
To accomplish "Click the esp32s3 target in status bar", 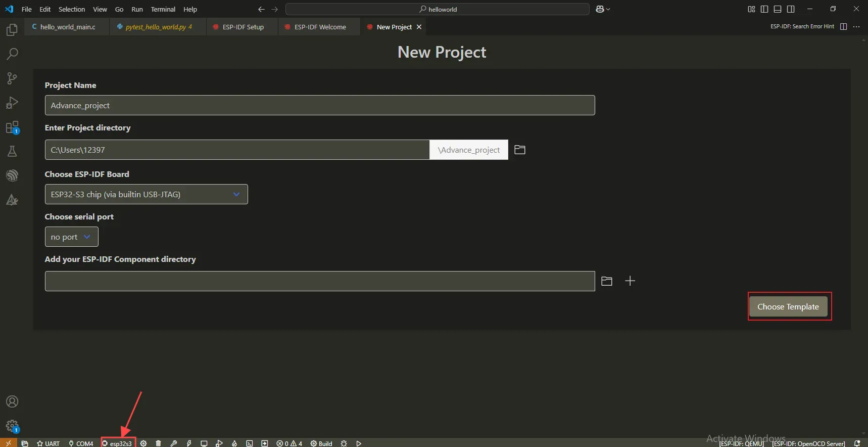I will click(x=118, y=443).
